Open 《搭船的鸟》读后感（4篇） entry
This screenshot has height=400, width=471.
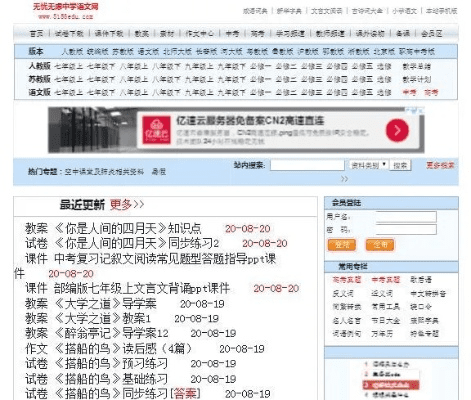click(124, 349)
